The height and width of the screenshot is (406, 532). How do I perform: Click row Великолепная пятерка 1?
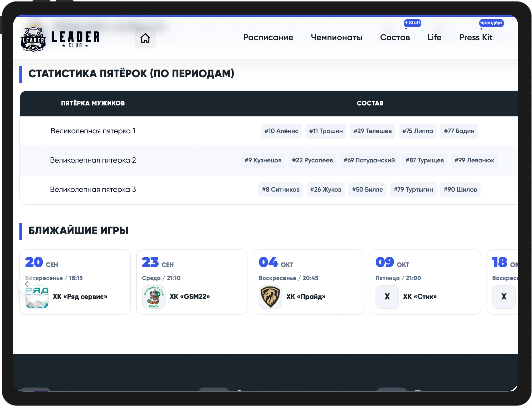click(269, 131)
